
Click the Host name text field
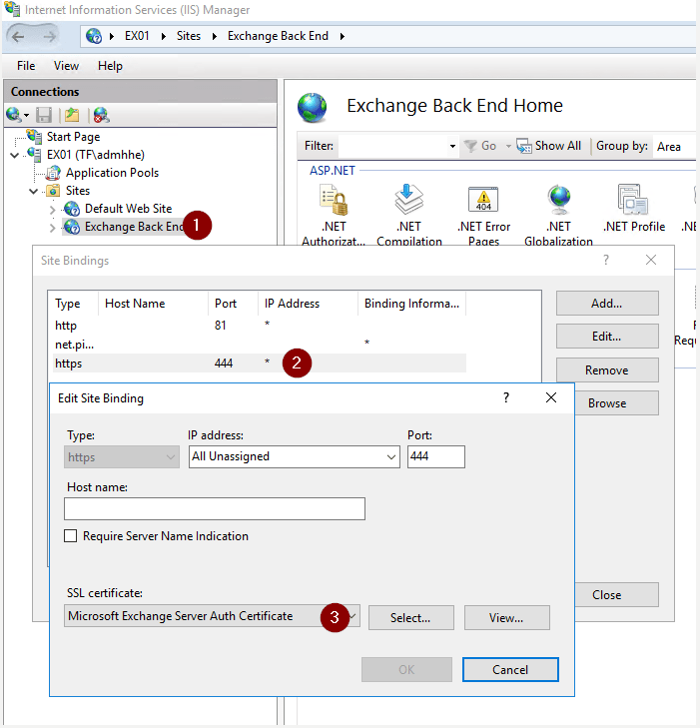coord(215,509)
